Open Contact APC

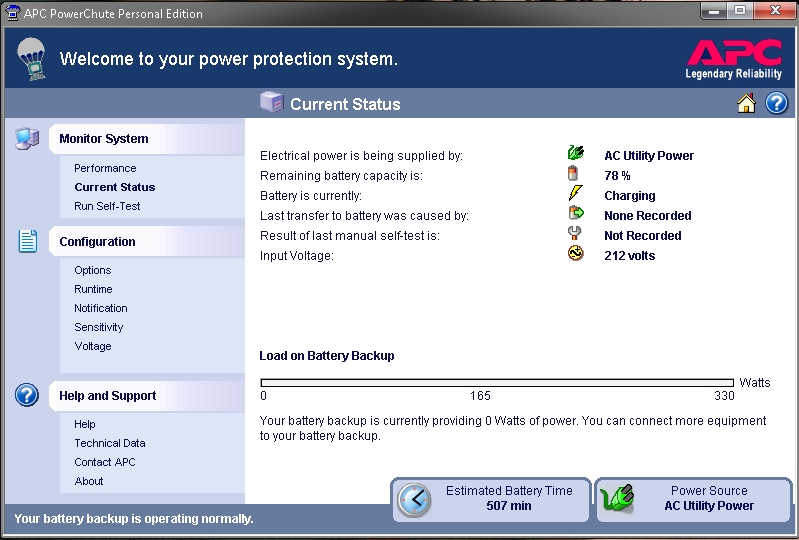pos(105,462)
